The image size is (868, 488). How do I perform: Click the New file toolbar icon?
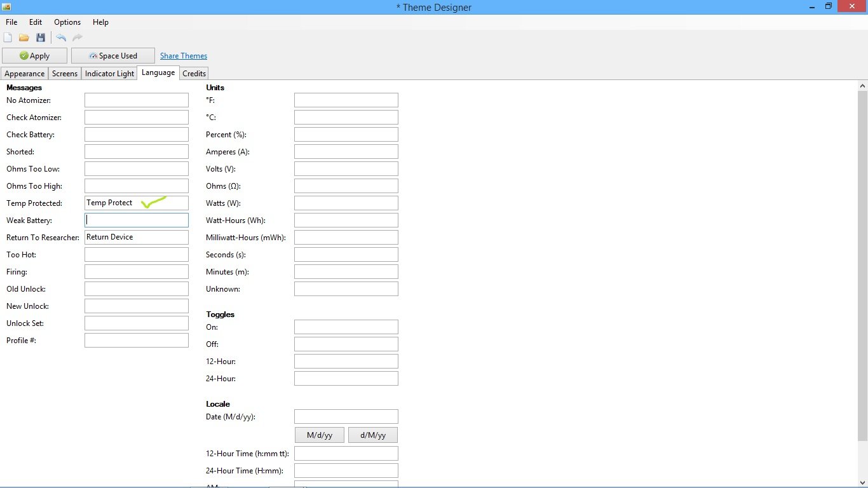[x=8, y=38]
